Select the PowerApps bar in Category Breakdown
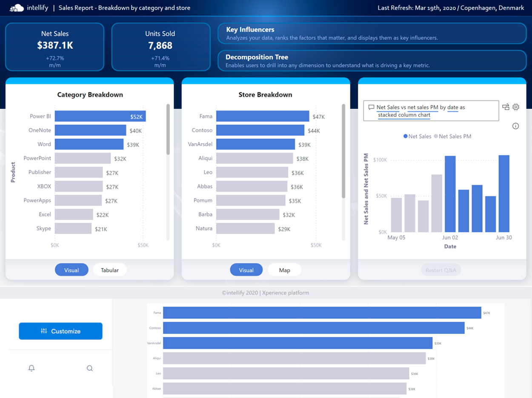Viewport: 532px width, 398px height. point(78,200)
